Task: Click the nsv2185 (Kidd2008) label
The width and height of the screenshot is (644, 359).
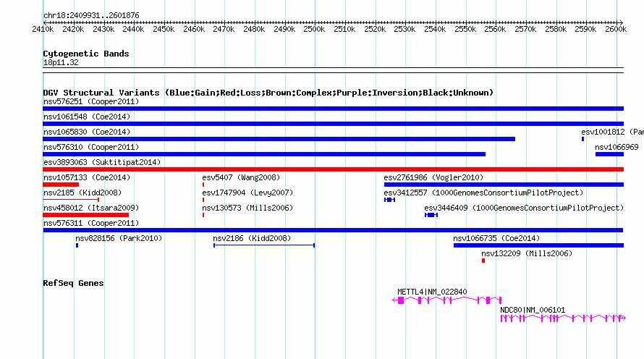Action: pyautogui.click(x=82, y=193)
